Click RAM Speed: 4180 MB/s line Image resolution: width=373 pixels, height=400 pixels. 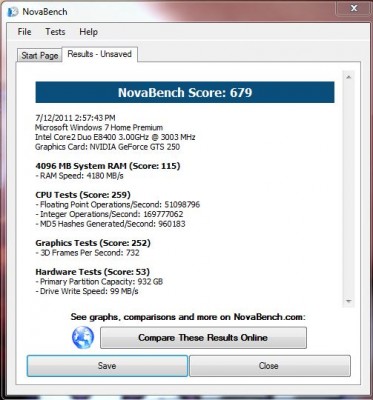click(79, 176)
